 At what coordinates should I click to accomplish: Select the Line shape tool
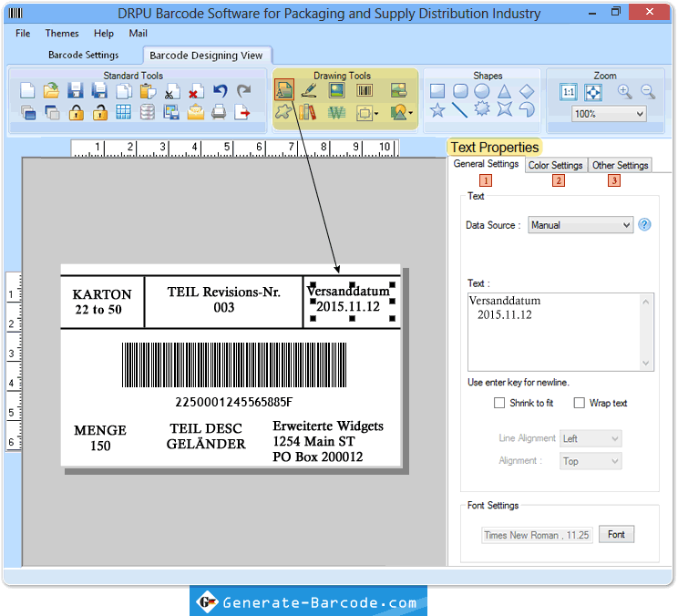(x=459, y=109)
